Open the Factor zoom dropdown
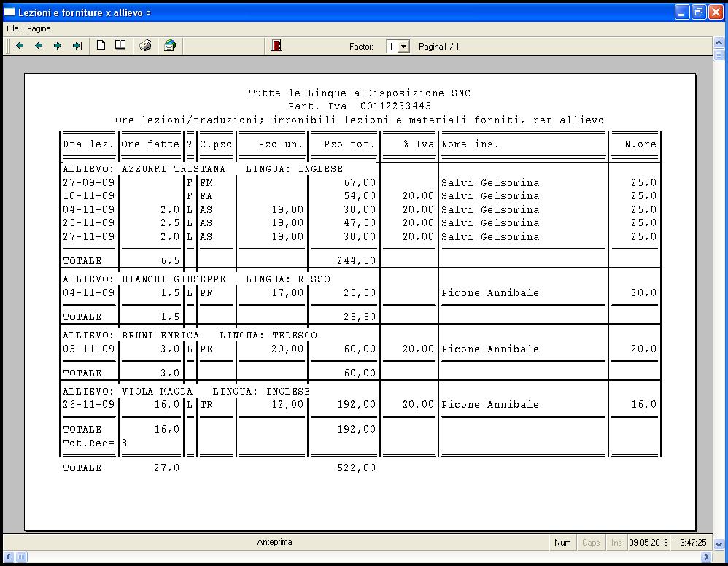Image resolution: width=728 pixels, height=566 pixels. tap(404, 47)
